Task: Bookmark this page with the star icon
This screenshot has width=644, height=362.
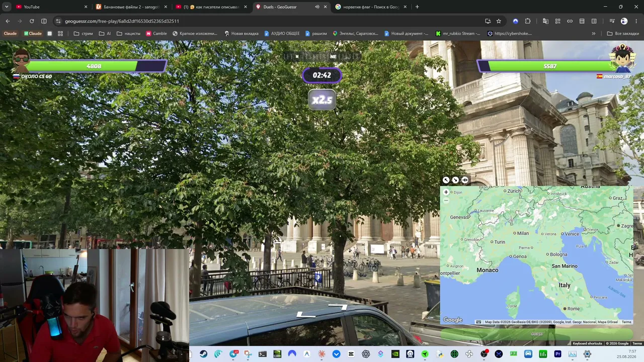Action: (x=499, y=21)
